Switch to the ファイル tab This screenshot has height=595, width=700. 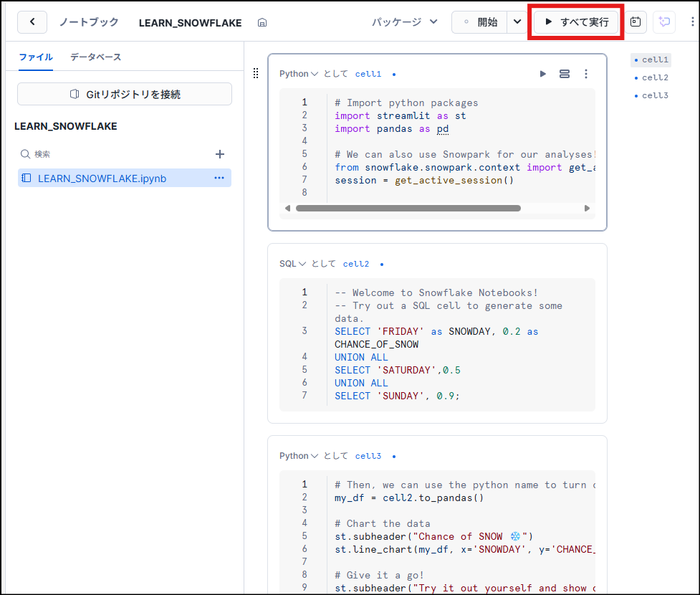coord(36,57)
